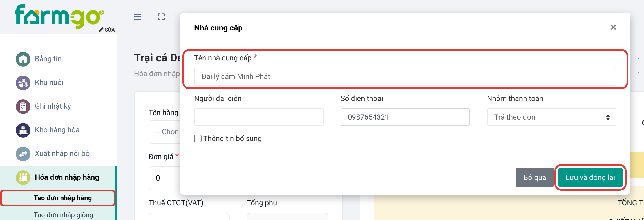Focus the Người đại diện input
The height and width of the screenshot is (220, 644).
point(259,117)
